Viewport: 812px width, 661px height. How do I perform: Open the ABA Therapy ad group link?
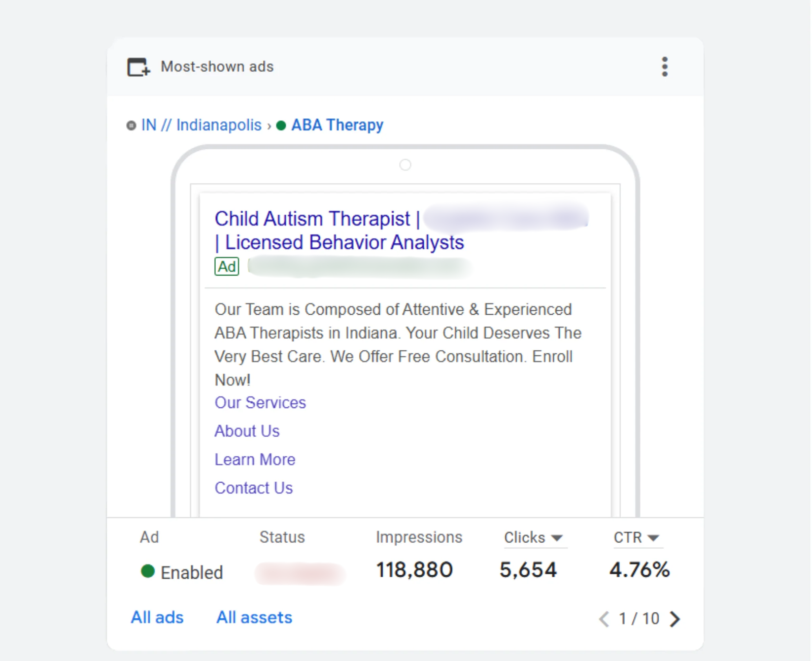click(337, 125)
